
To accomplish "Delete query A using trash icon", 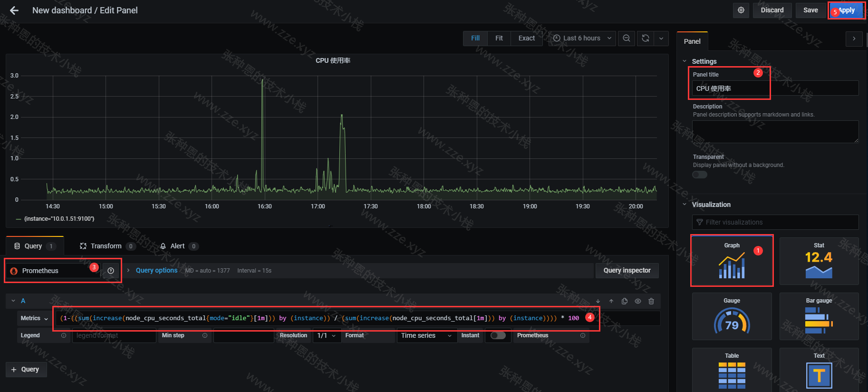I will pos(651,301).
